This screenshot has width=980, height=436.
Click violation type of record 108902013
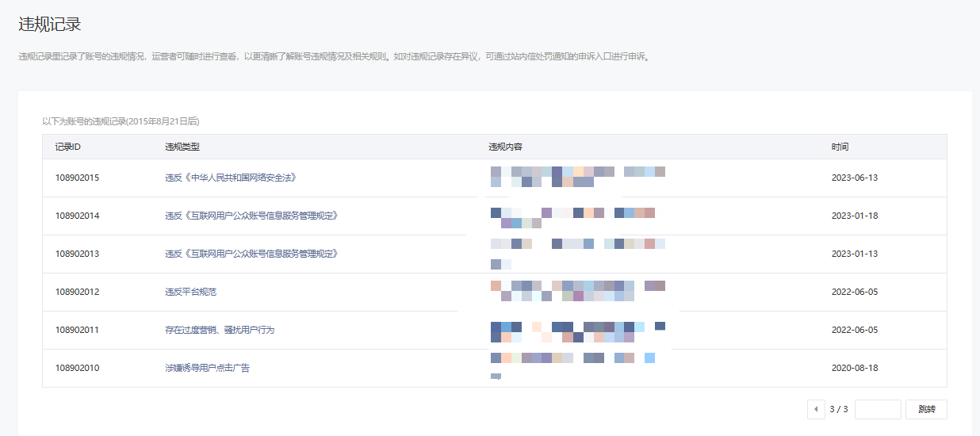(x=251, y=254)
